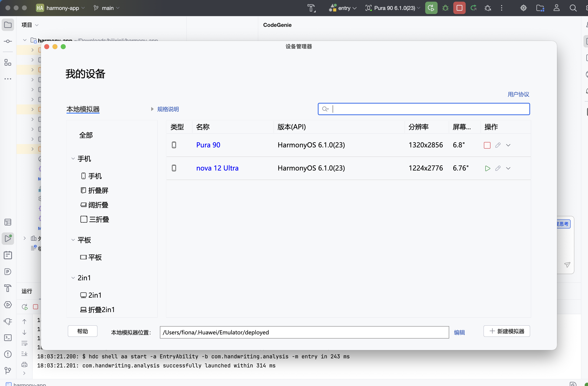Image resolution: width=588 pixels, height=386 pixels.
Task: Toggle soft-wrap in the Run console
Action: [x=24, y=343]
